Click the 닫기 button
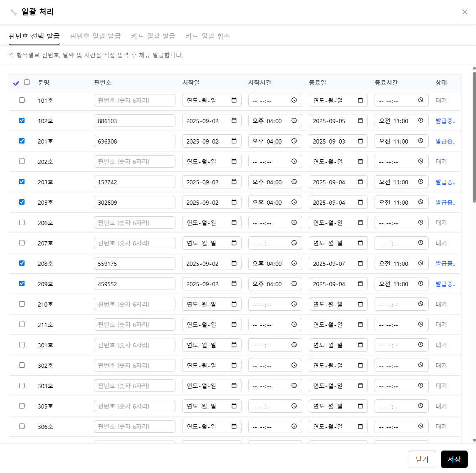This screenshot has width=476, height=473. pos(422,459)
